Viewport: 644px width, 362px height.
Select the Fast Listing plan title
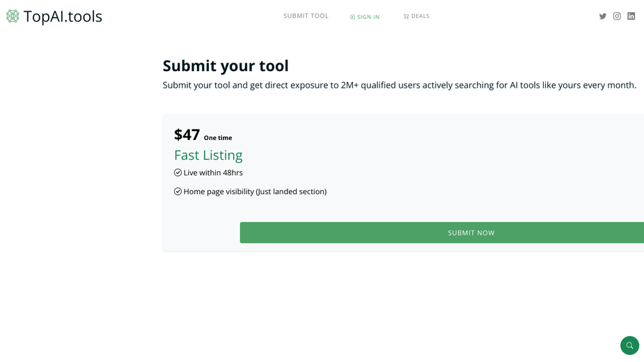coord(208,155)
